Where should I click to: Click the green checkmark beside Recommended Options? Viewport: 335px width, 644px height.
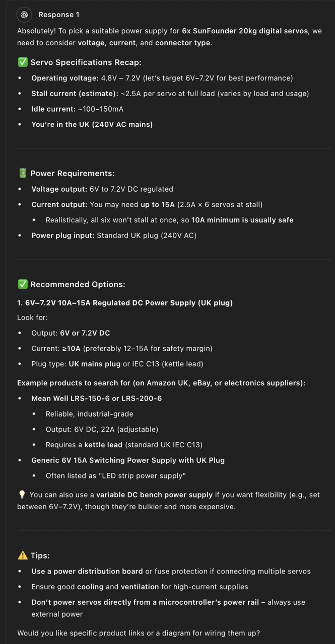point(22,284)
